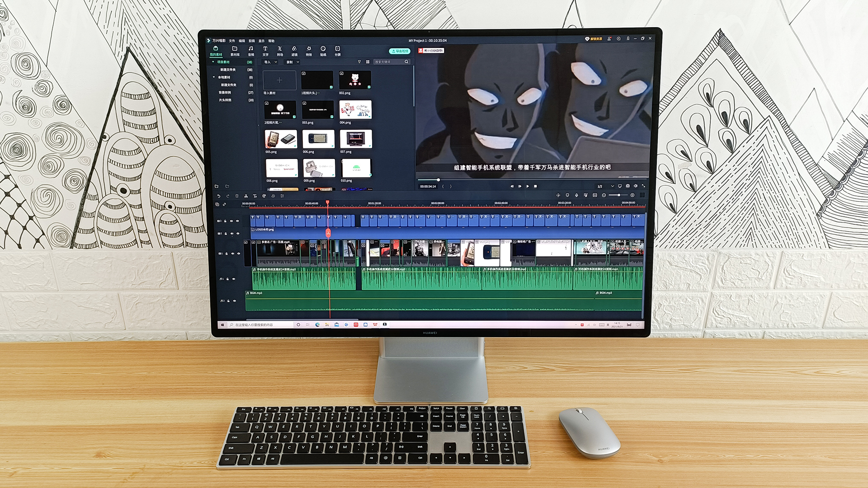Image resolution: width=868 pixels, height=488 pixels.
Task: Play the preview video
Action: pyautogui.click(x=528, y=186)
